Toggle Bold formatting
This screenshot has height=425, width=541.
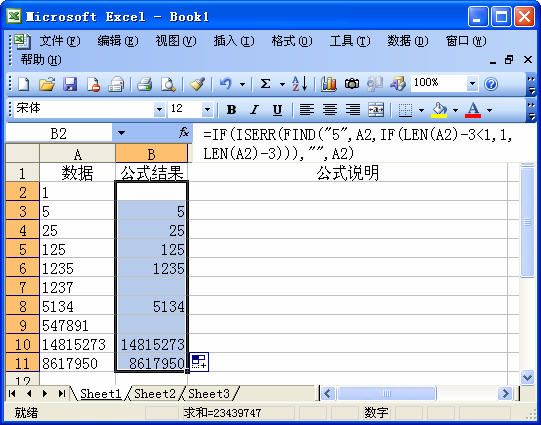[x=232, y=110]
